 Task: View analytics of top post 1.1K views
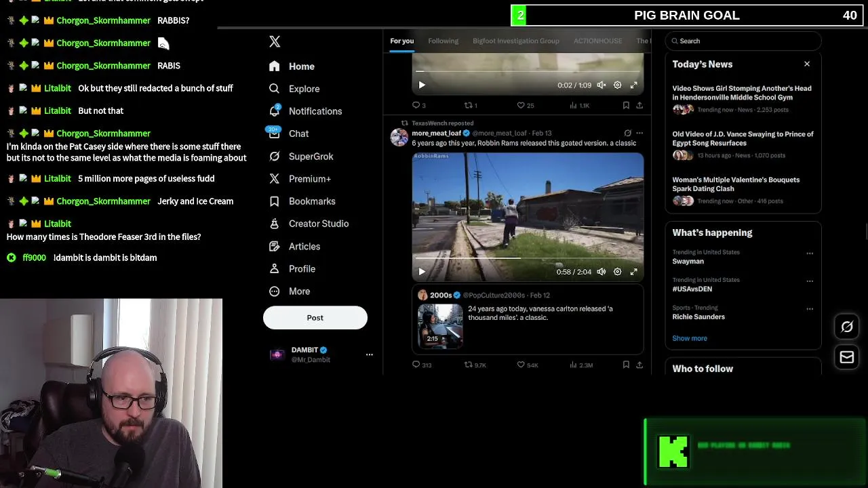[x=580, y=106]
